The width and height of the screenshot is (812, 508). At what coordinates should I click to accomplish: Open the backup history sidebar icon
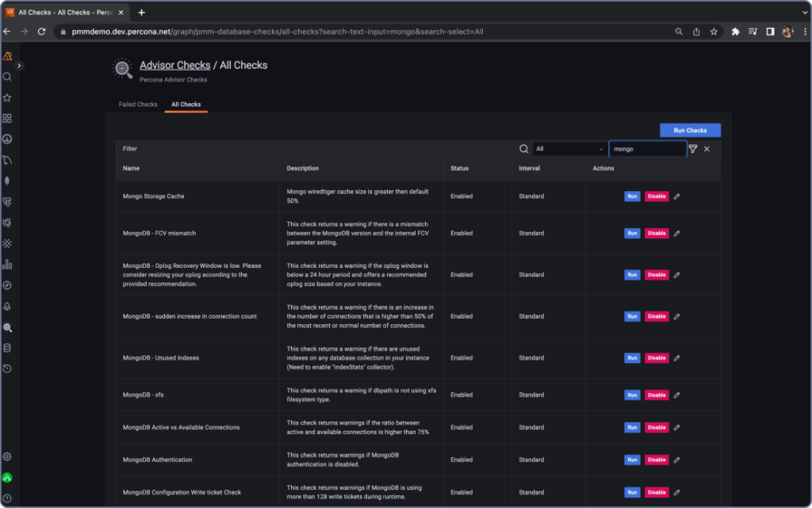point(7,369)
